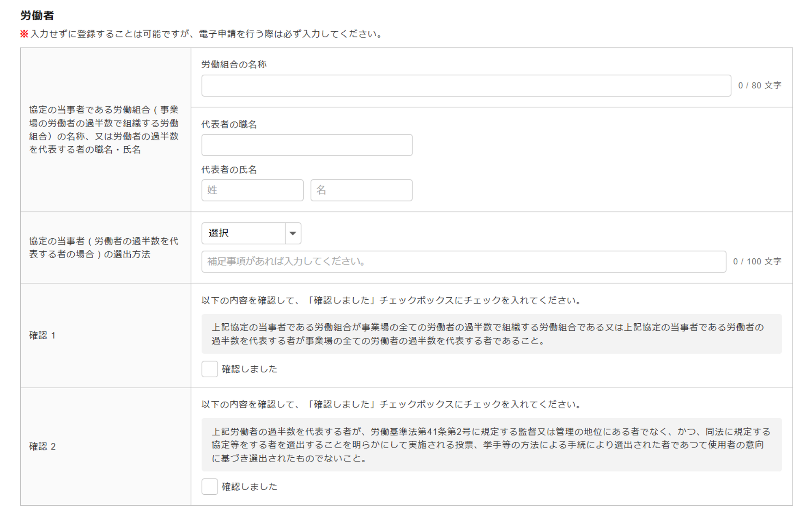This screenshot has height=515, width=812.
Task: Click the 0 / 80 文字 counter
Action: (x=759, y=86)
